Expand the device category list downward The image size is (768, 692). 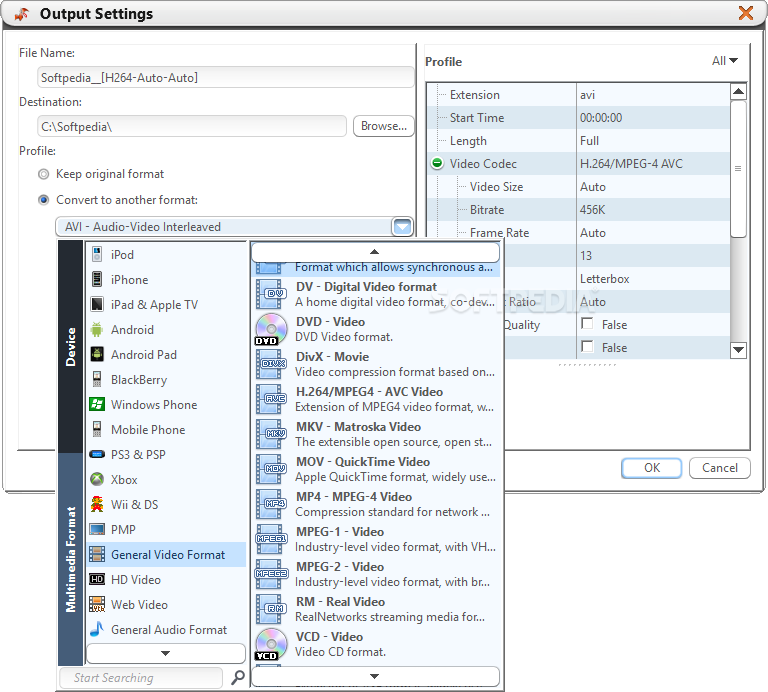click(x=166, y=653)
